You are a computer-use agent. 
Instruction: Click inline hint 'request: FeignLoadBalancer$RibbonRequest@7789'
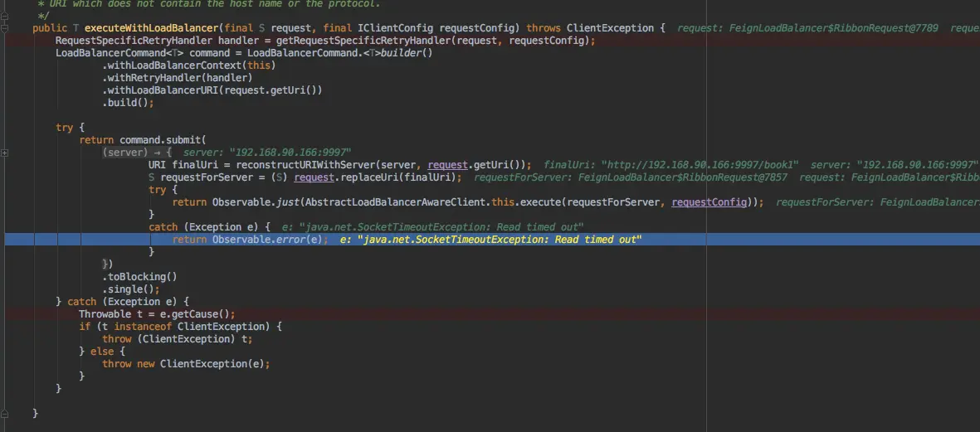pyautogui.click(x=808, y=28)
